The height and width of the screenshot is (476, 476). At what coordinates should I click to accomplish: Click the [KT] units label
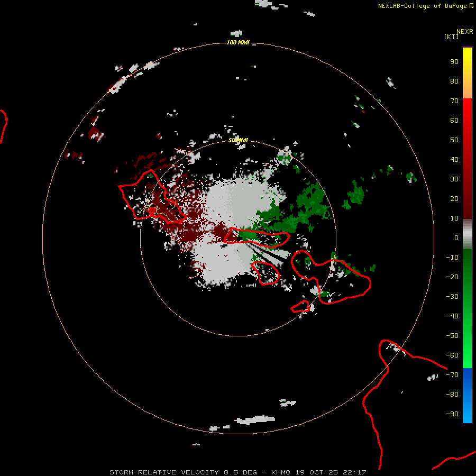[451, 36]
